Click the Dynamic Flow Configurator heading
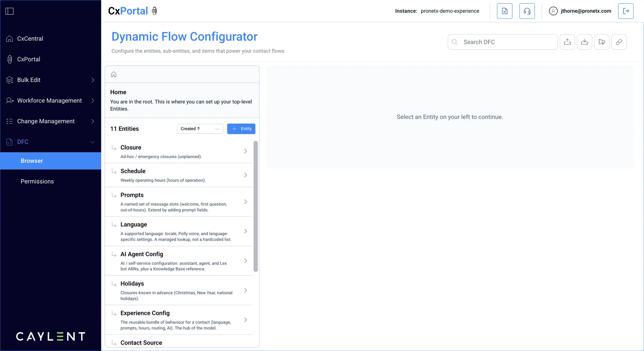The width and height of the screenshot is (644, 351). (185, 37)
